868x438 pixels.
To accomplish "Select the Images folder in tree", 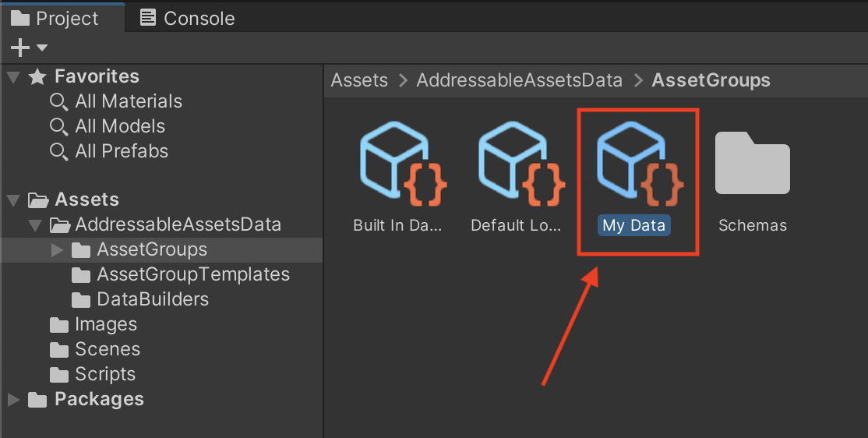I will pos(106,324).
